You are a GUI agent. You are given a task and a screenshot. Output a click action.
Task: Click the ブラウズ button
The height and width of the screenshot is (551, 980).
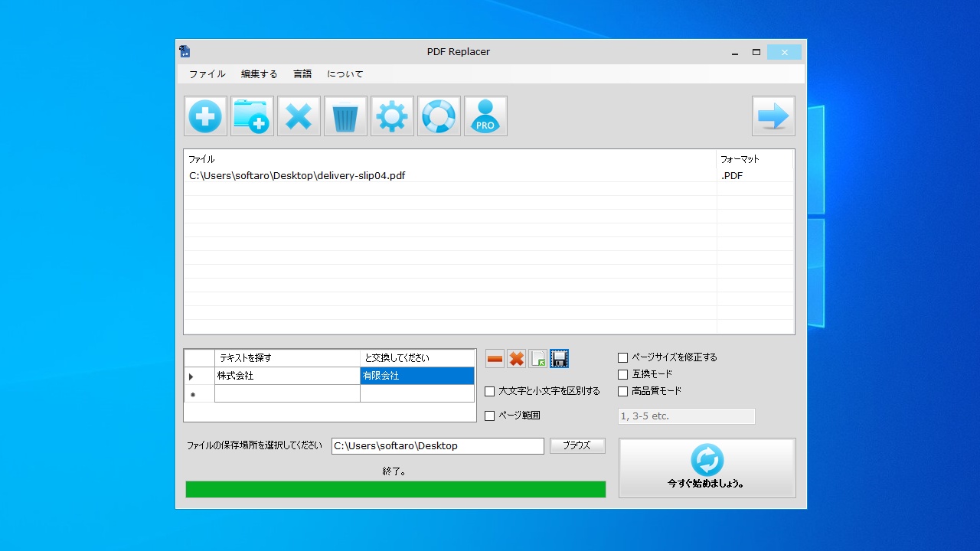coord(577,445)
